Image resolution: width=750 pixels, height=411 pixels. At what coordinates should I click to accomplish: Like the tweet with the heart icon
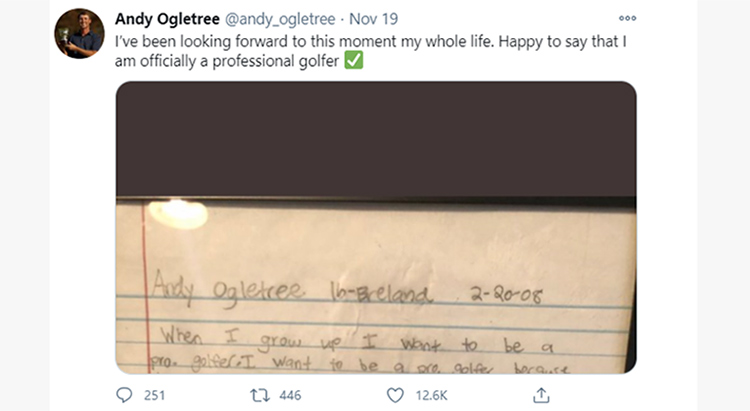pyautogui.click(x=395, y=395)
